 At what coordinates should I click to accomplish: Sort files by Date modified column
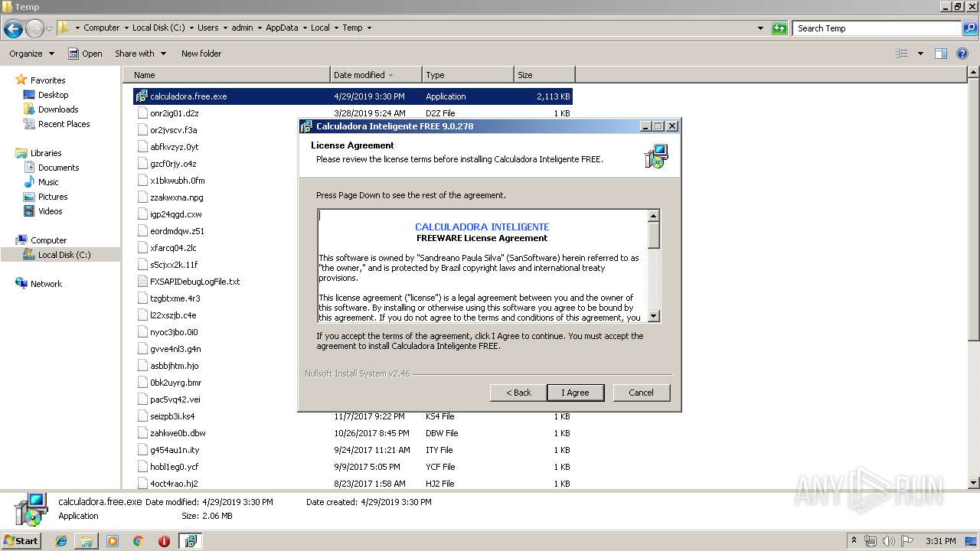point(376,75)
